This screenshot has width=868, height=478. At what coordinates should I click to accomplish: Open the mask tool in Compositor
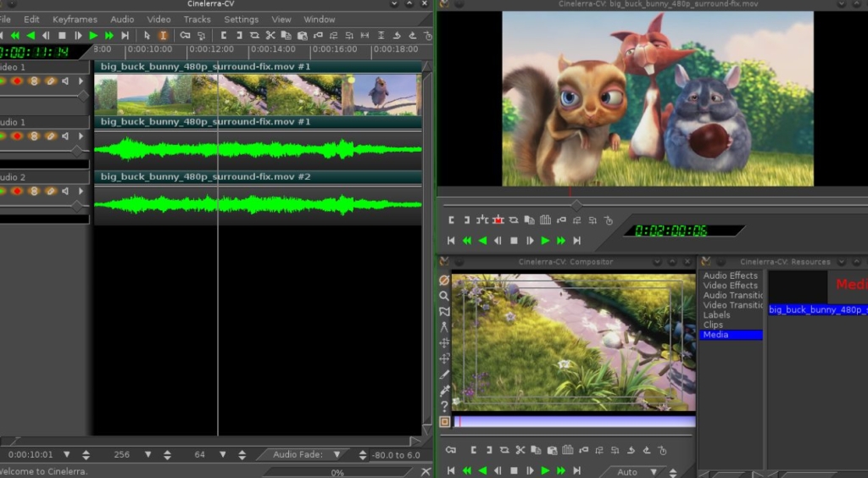pos(444,311)
